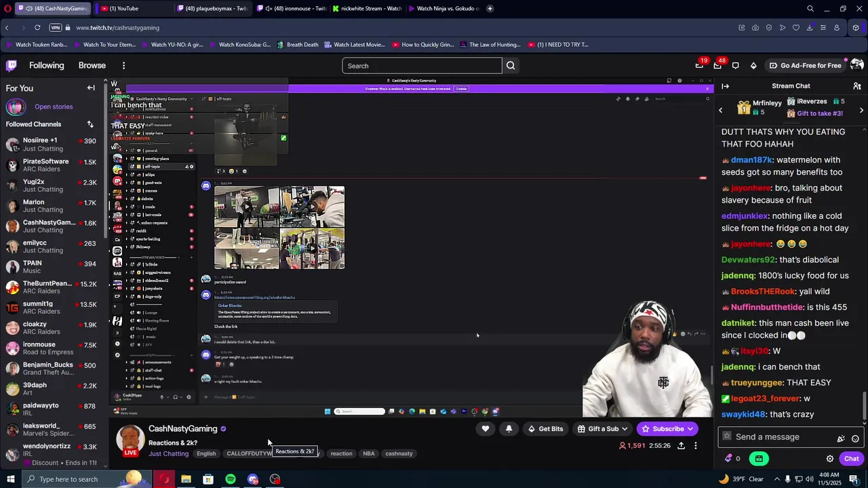Toggle notifications bell for CashNastyGaming
This screenshot has width=868, height=488.
coord(509,429)
